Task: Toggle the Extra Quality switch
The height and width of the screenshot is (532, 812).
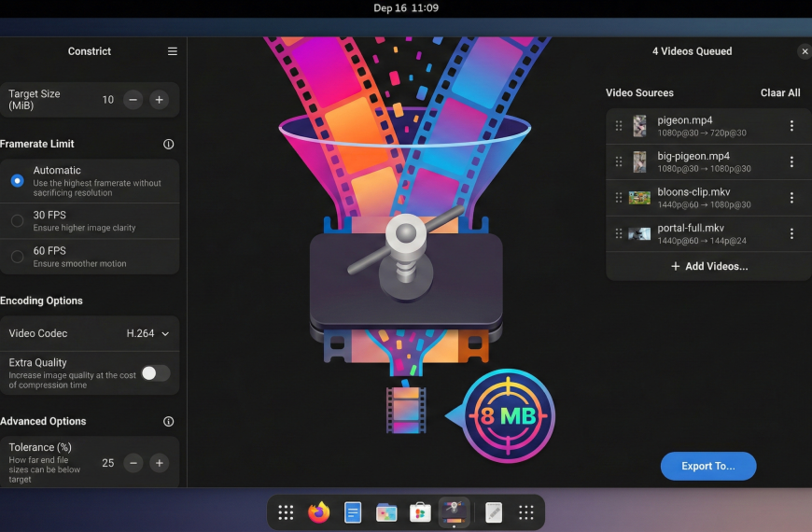Action: [156, 373]
